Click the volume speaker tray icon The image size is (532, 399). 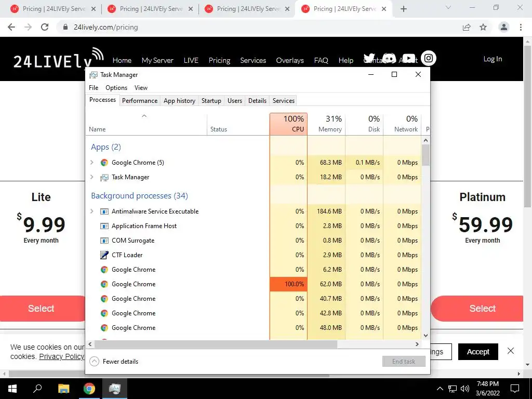pos(465,389)
